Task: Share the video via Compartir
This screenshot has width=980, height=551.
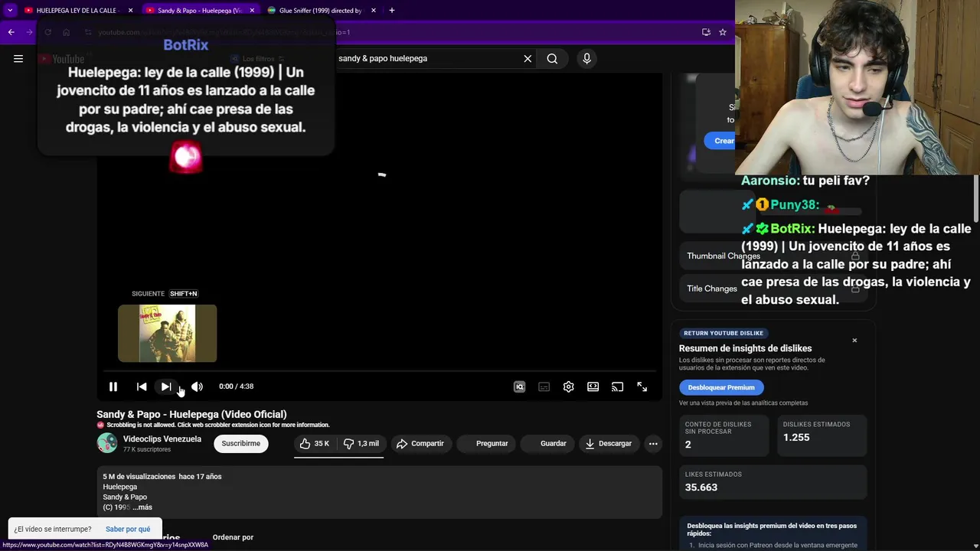Action: click(x=420, y=444)
